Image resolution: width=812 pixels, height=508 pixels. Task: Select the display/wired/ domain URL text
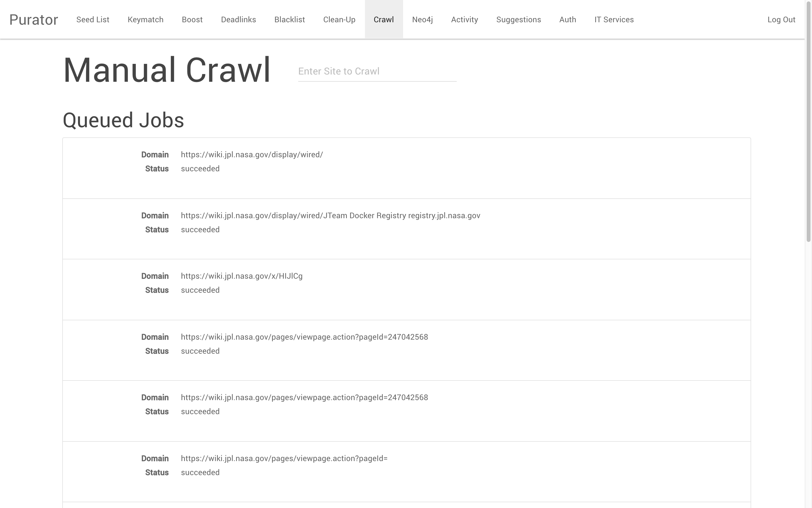[252, 155]
